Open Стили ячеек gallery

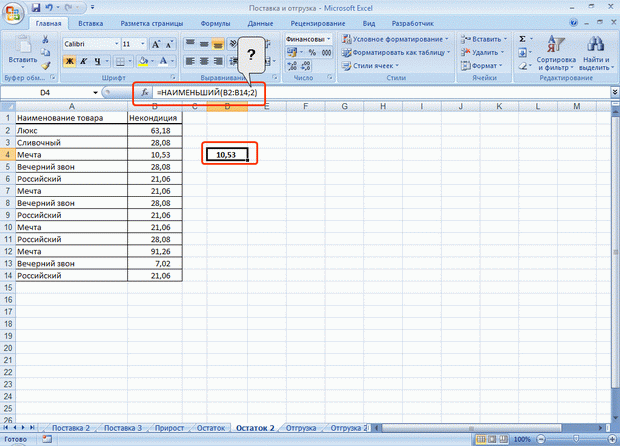(x=371, y=66)
